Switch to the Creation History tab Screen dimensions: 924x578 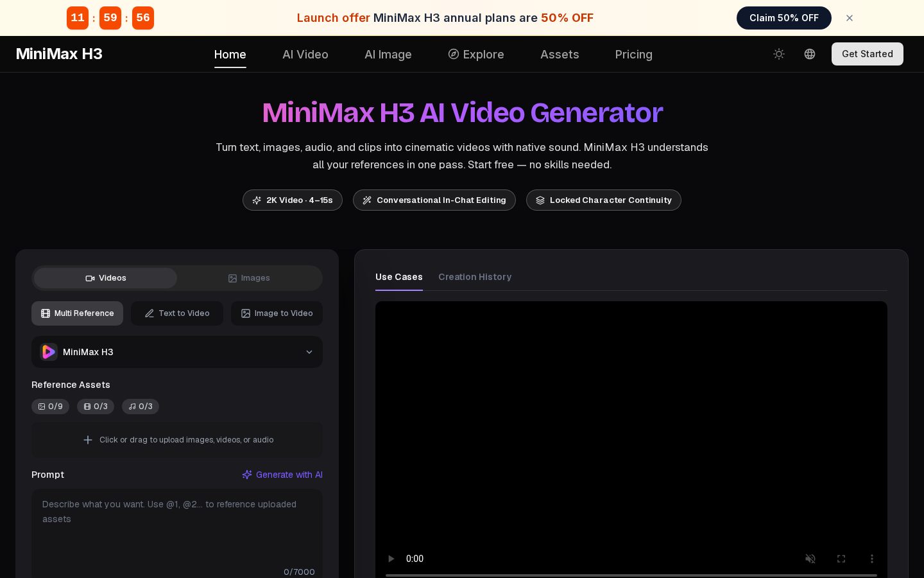pyautogui.click(x=475, y=277)
